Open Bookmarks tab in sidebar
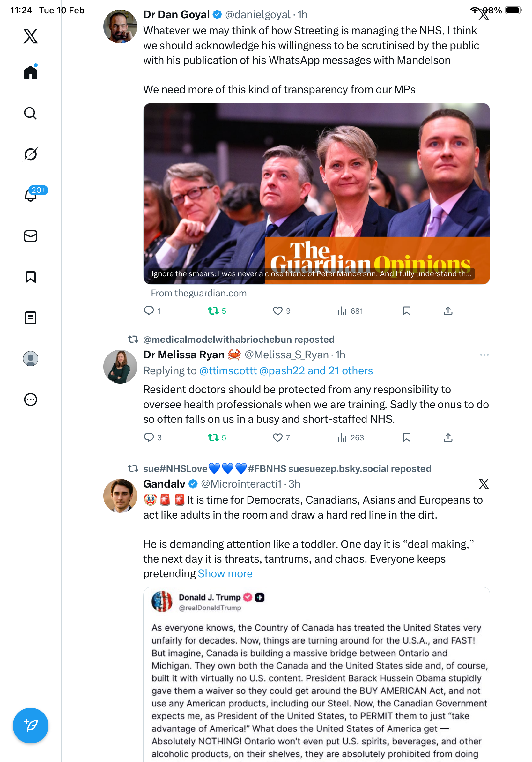532x762 pixels. 31,277
